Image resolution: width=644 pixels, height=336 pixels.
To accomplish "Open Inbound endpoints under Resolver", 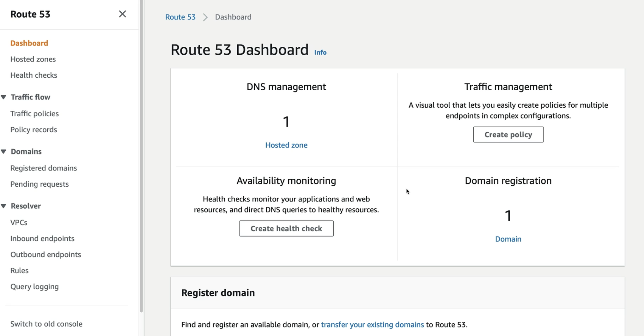I will pos(42,238).
